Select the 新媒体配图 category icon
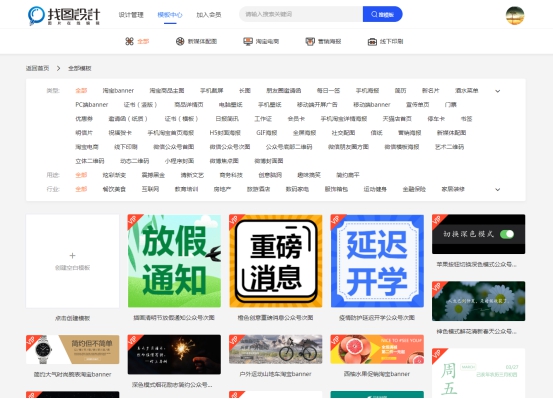The image size is (553, 399). click(x=180, y=41)
